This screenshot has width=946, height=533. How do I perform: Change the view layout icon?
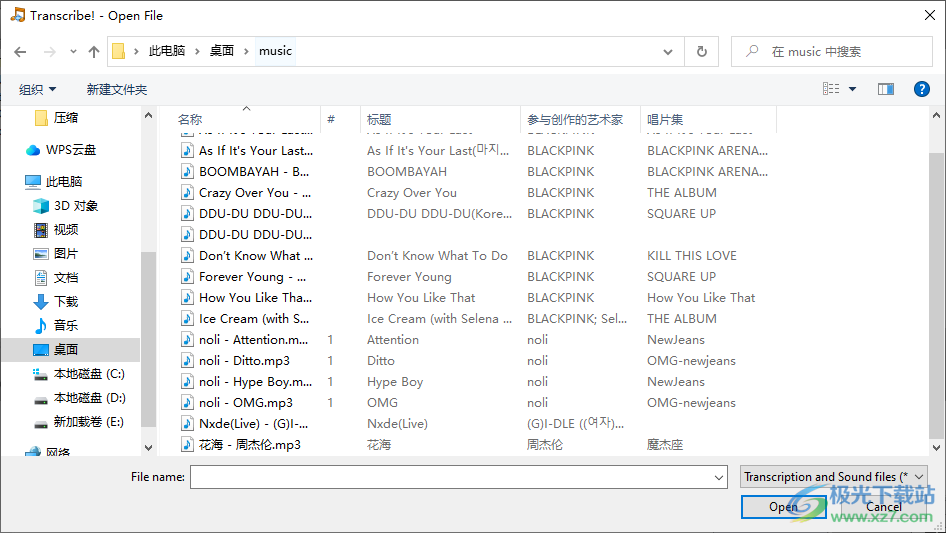pos(831,89)
